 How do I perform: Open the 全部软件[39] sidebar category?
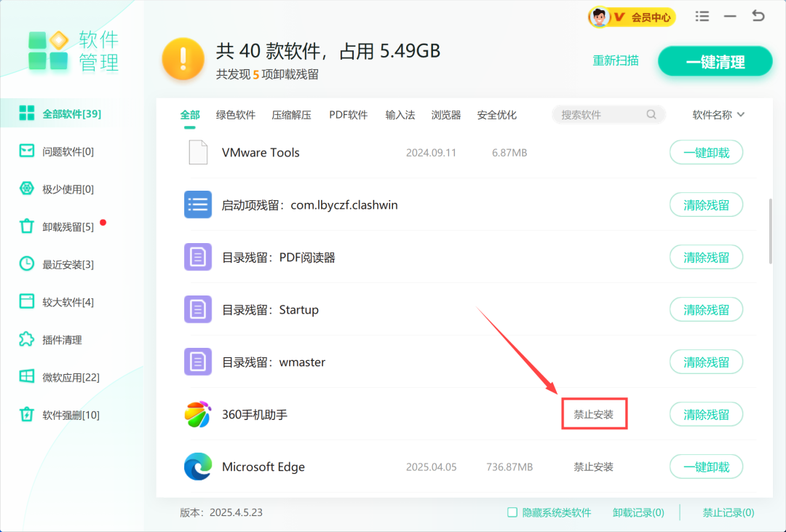71,114
